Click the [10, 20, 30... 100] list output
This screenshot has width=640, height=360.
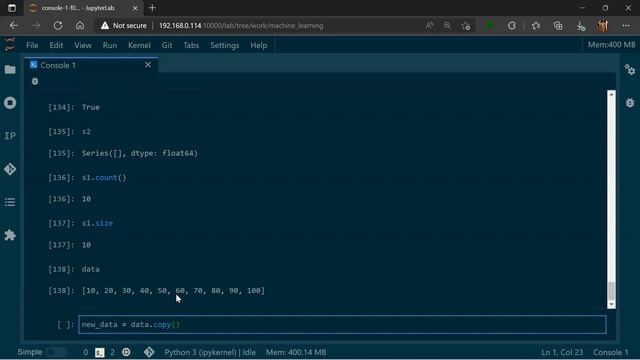coord(173,291)
